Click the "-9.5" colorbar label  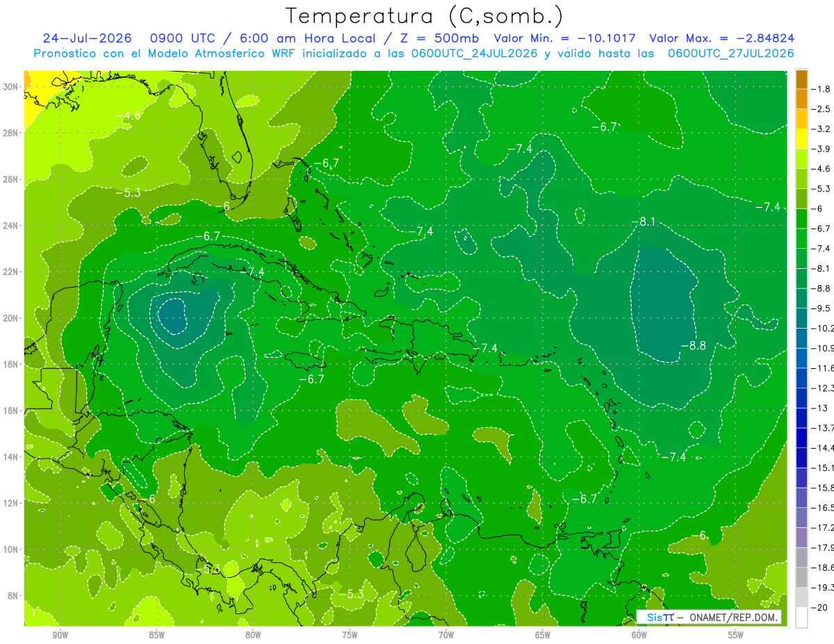point(821,308)
